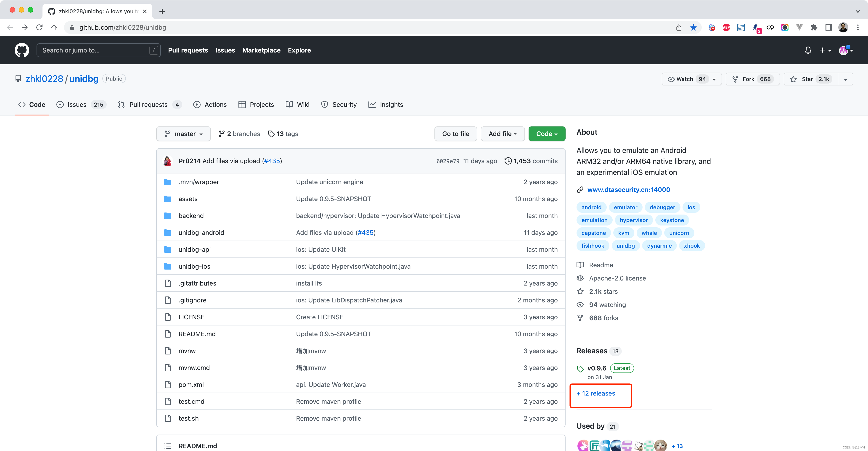Fork the repository
Viewport: 868px width, 451px height.
pos(752,79)
